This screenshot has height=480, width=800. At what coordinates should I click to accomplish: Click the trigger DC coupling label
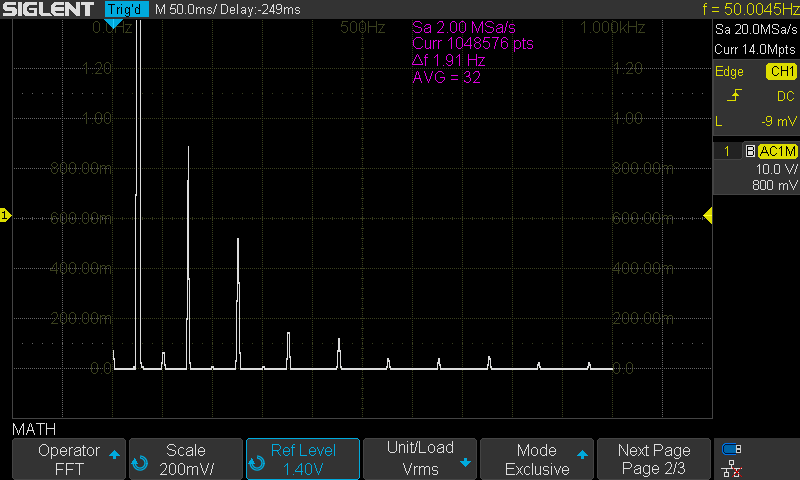pyautogui.click(x=786, y=96)
